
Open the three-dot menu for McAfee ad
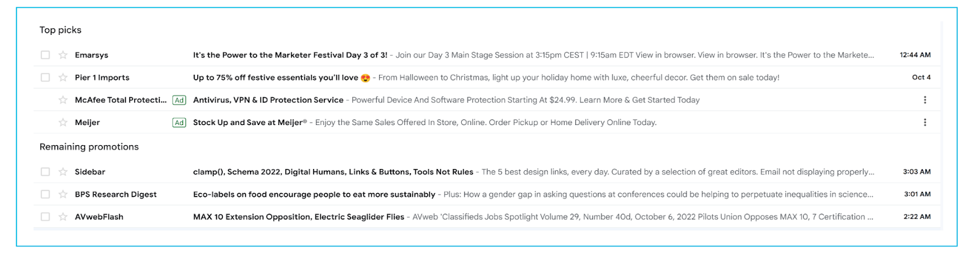925,100
